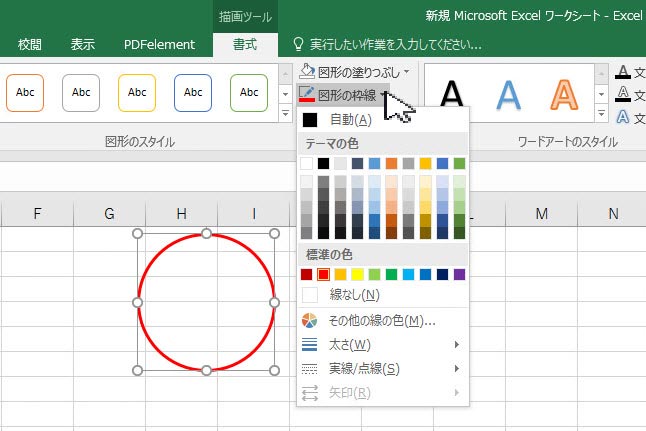Image resolution: width=646 pixels, height=431 pixels.
Task: Apply the black WordArt A style
Action: pos(452,94)
